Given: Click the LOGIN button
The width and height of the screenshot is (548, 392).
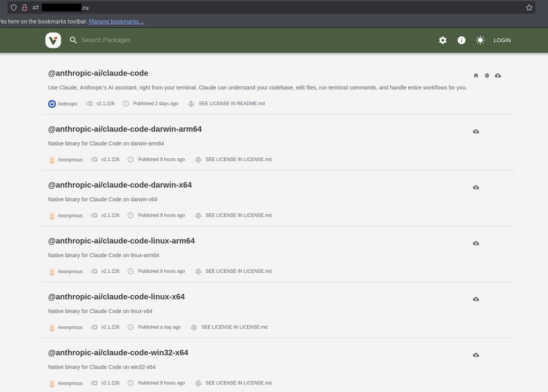Looking at the screenshot, I should (x=502, y=40).
